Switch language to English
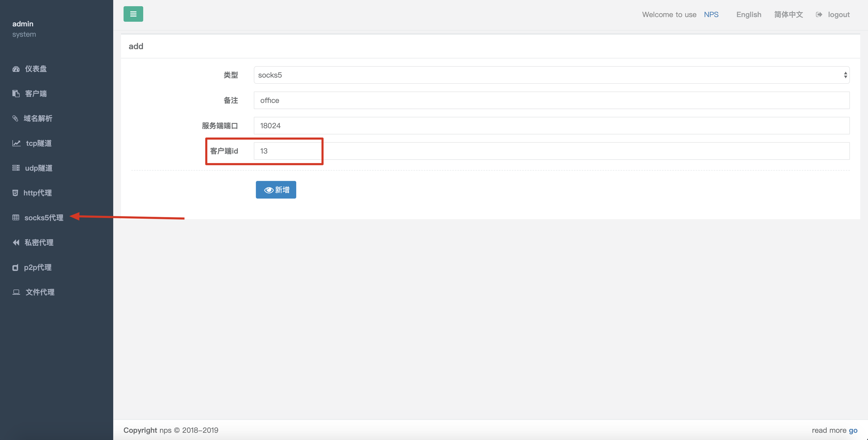This screenshot has height=440, width=868. click(748, 14)
